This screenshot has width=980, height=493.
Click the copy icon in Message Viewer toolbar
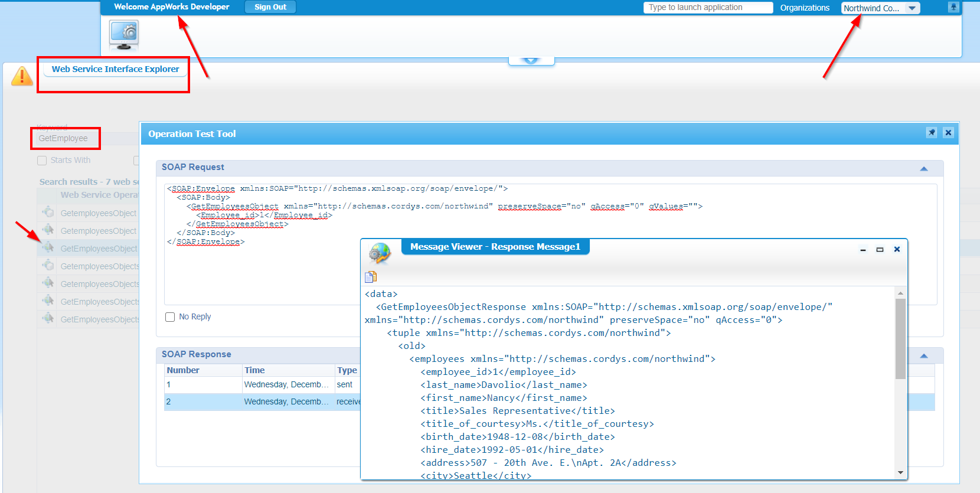pos(371,277)
